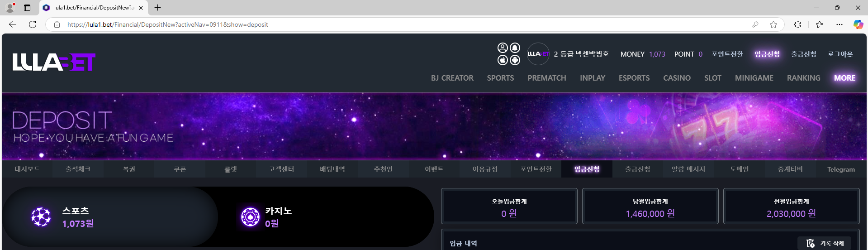Open the MORE navigation menu
This screenshot has width=868, height=250.
point(844,78)
